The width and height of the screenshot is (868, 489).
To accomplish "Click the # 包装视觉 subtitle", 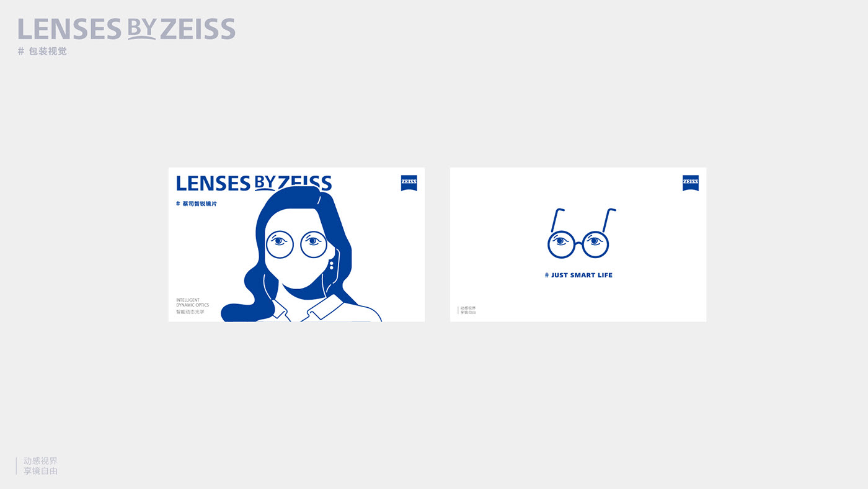I will [x=42, y=52].
